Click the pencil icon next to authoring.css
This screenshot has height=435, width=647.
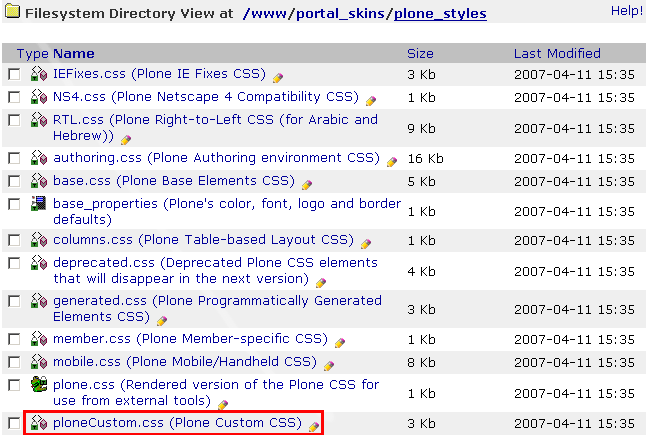(392, 162)
